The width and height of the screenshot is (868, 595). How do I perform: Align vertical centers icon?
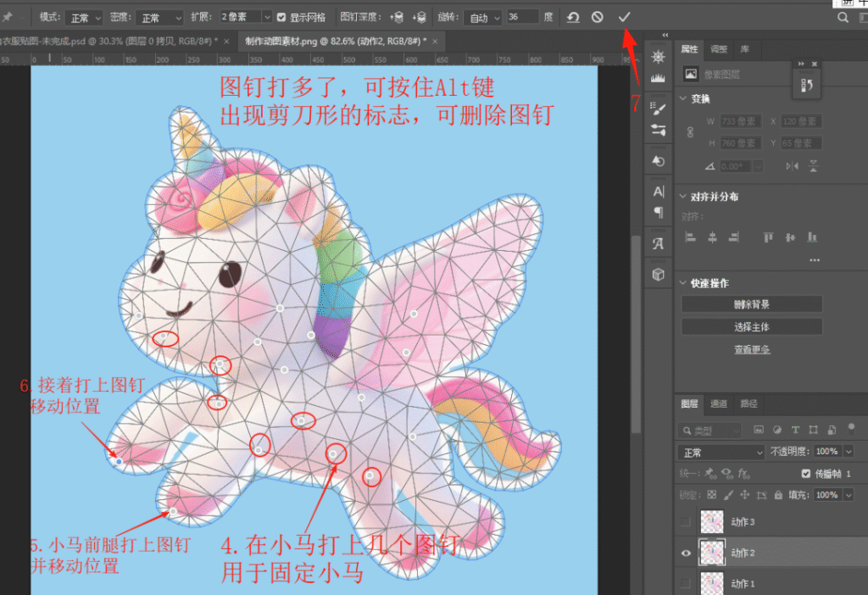pyautogui.click(x=791, y=237)
